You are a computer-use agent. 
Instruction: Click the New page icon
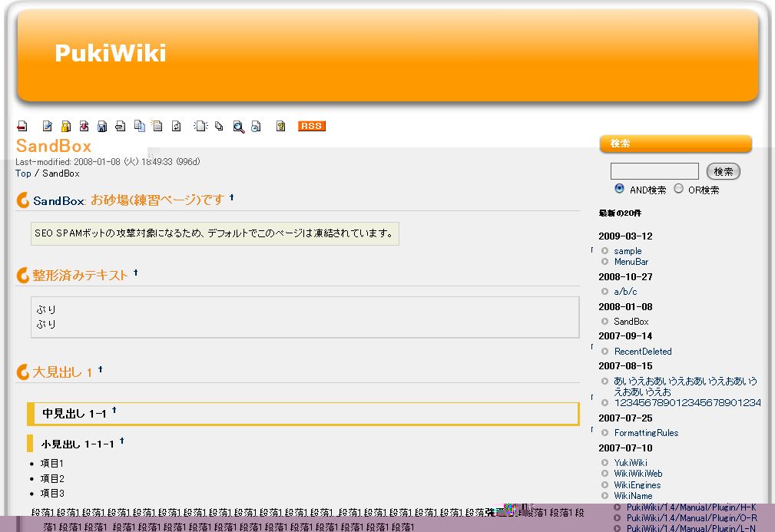click(x=200, y=127)
